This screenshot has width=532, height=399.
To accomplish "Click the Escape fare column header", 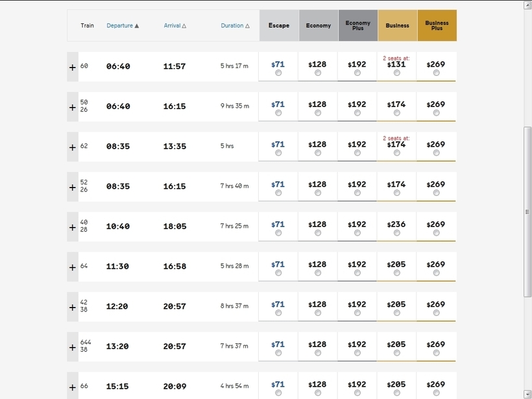I will tap(279, 25).
